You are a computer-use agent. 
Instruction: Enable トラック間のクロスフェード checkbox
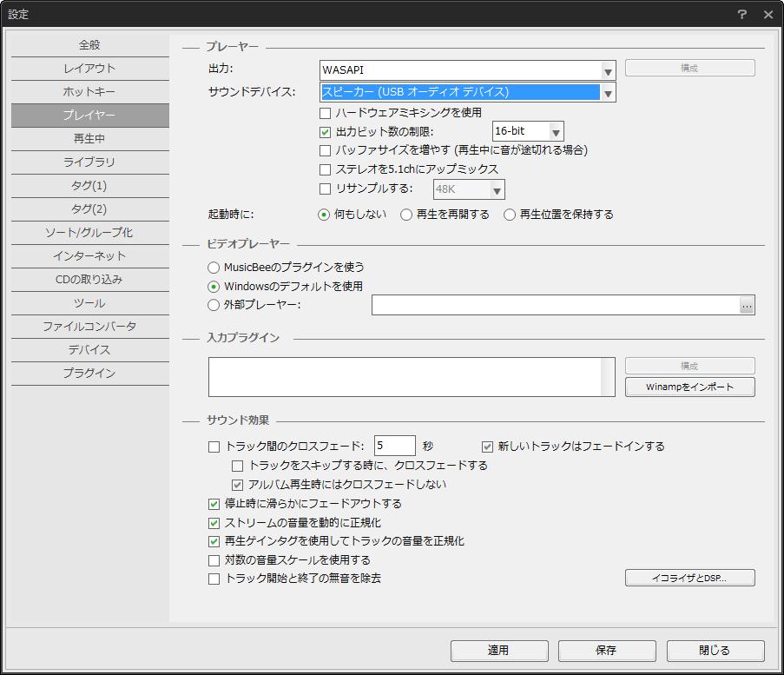214,447
